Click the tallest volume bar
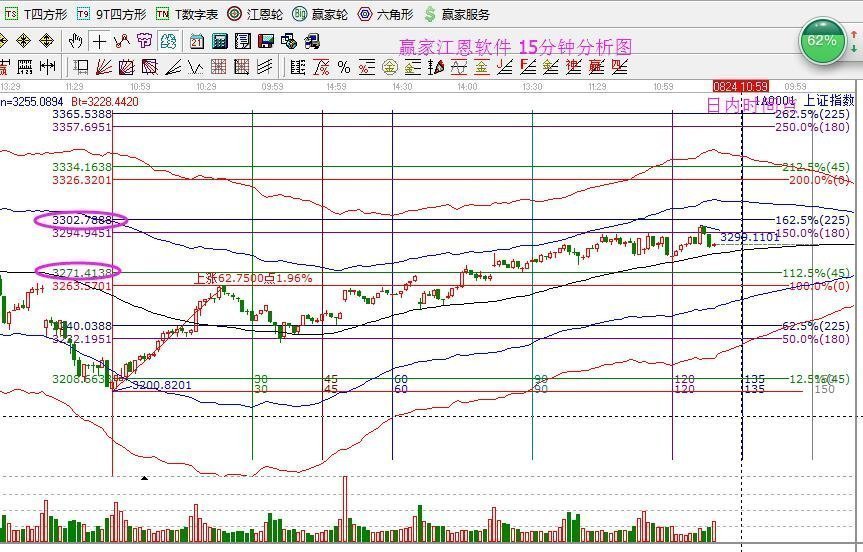Viewport: 863px width, 552px height. click(x=346, y=509)
